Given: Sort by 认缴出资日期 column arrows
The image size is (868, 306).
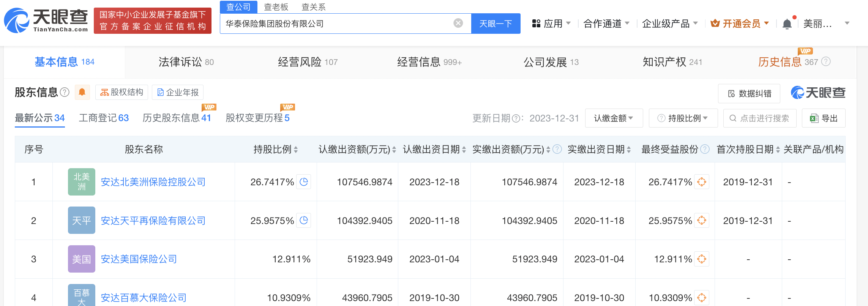Looking at the screenshot, I should [x=464, y=150].
